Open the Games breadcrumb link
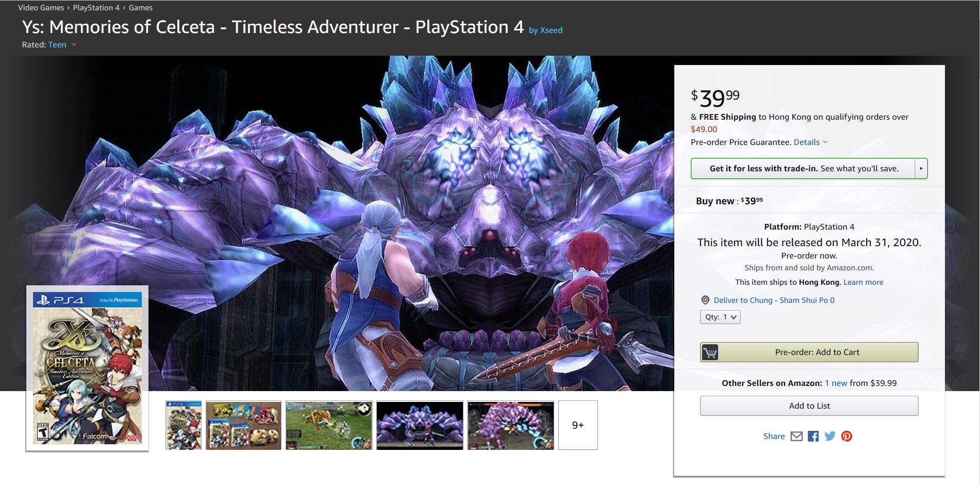Screen dimensions: 980x485 coord(140,8)
